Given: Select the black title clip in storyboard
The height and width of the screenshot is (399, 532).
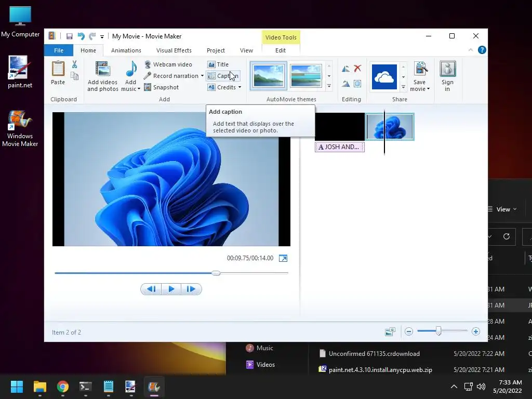Looking at the screenshot, I should [340, 127].
